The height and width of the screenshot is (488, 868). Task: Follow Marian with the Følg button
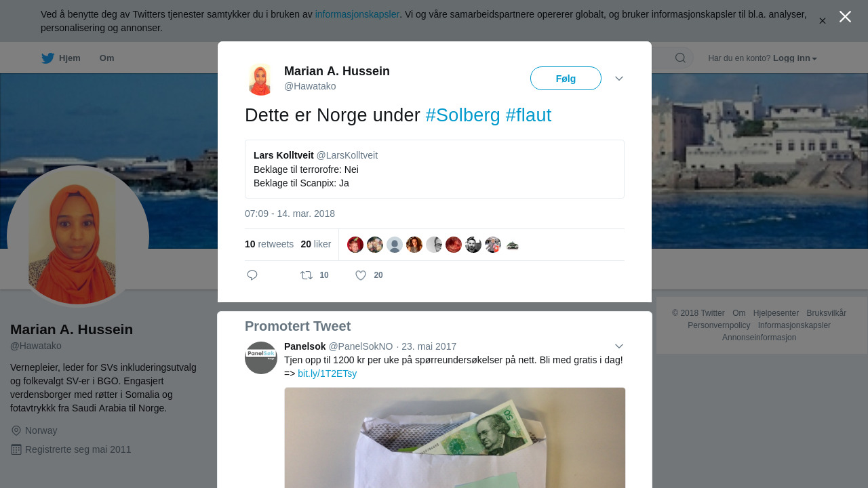[x=566, y=79]
